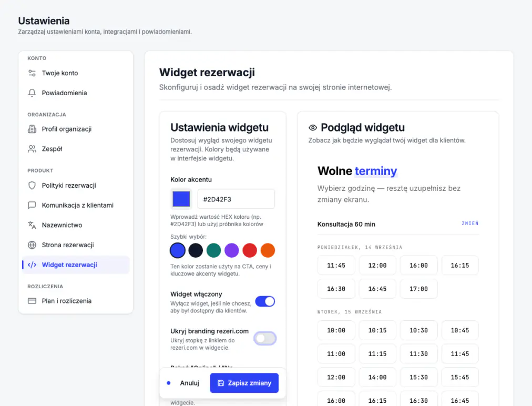Choose the 11:30 time slot
532x406 pixels.
pyautogui.click(x=418, y=354)
